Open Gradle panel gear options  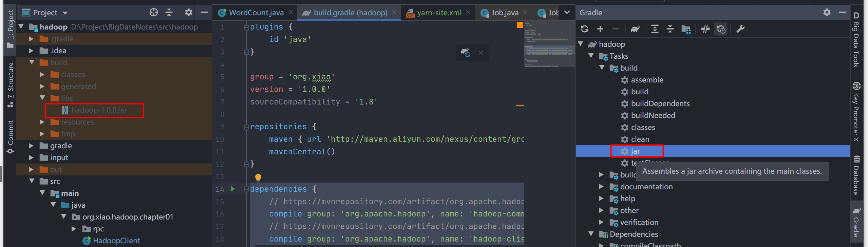[x=827, y=13]
